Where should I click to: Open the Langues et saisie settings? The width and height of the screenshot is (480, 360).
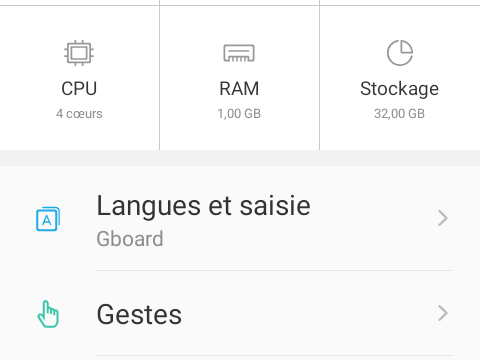pos(240,219)
